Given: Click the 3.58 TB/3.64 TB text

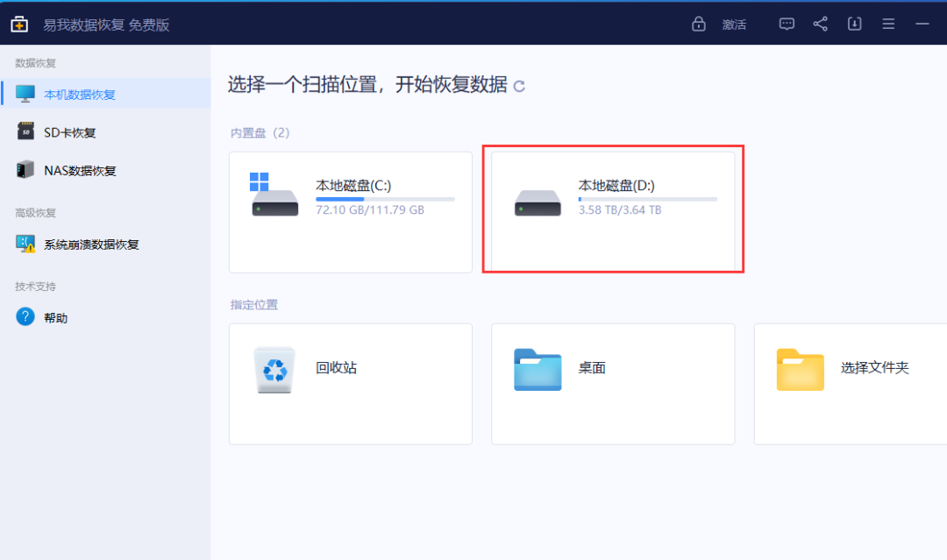Looking at the screenshot, I should click(x=620, y=210).
